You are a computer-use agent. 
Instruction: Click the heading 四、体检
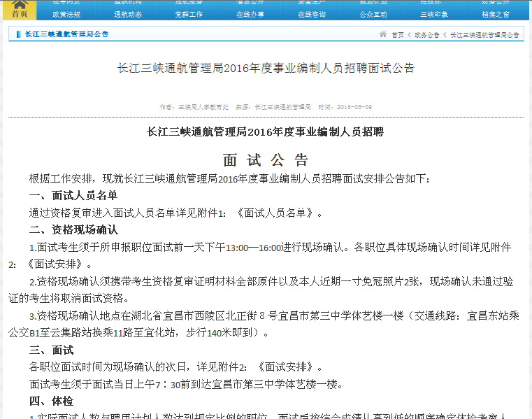tap(51, 401)
